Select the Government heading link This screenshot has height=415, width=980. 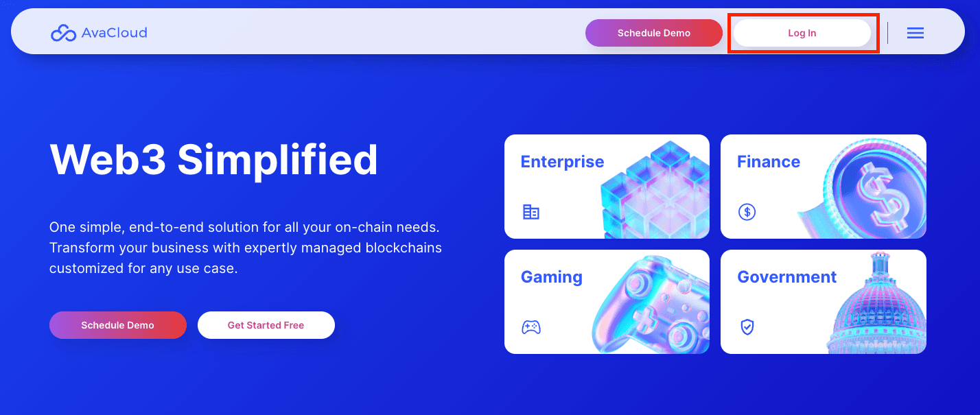(786, 277)
